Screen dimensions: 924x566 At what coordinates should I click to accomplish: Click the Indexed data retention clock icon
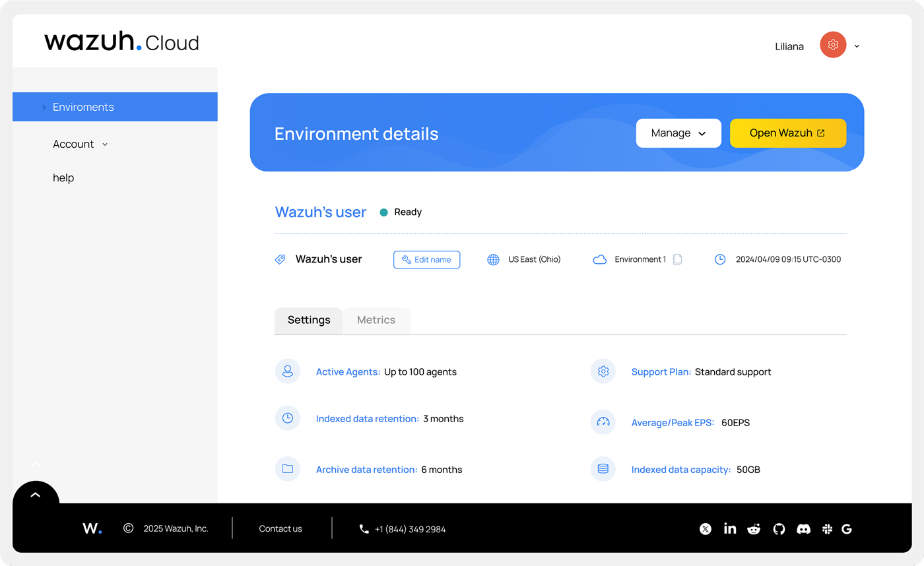click(x=288, y=418)
